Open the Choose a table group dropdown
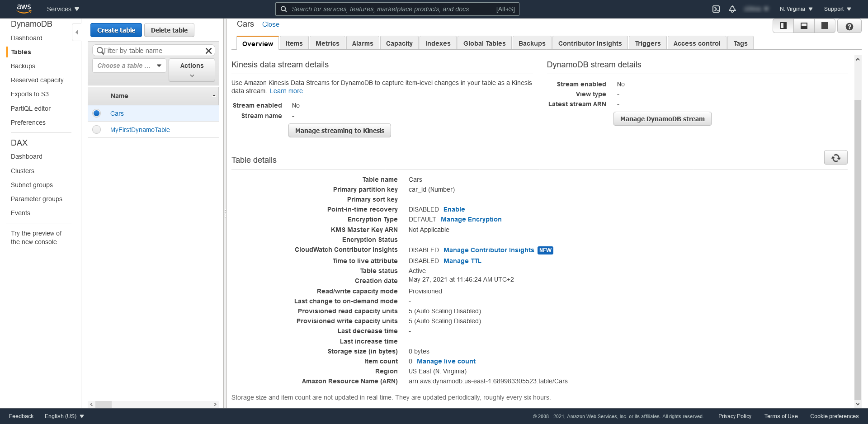Image resolution: width=868 pixels, height=424 pixels. [x=129, y=66]
